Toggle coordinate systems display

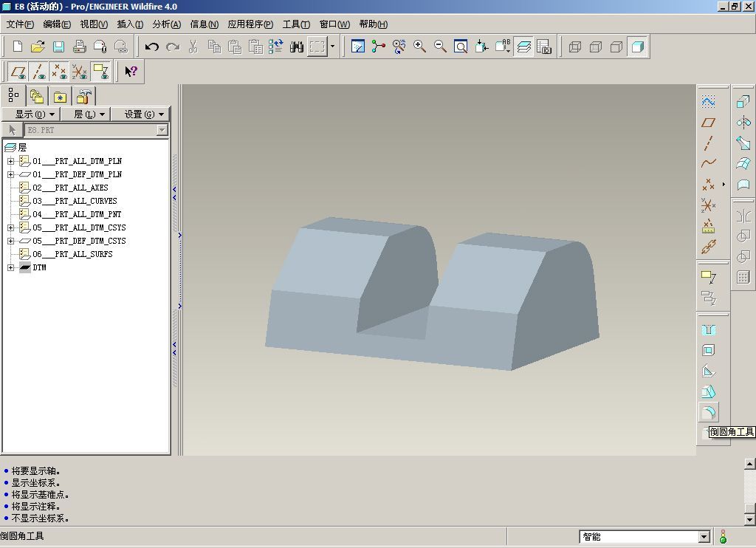pos(80,72)
